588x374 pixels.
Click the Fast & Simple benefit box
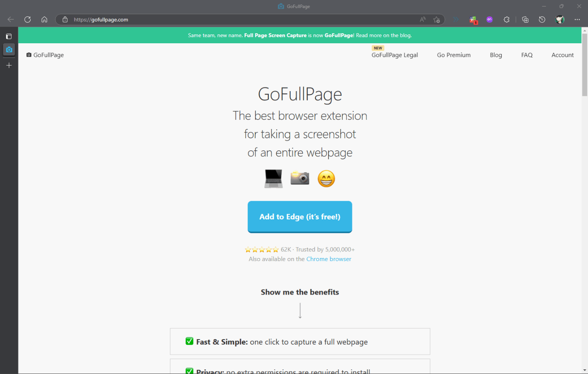tap(300, 342)
